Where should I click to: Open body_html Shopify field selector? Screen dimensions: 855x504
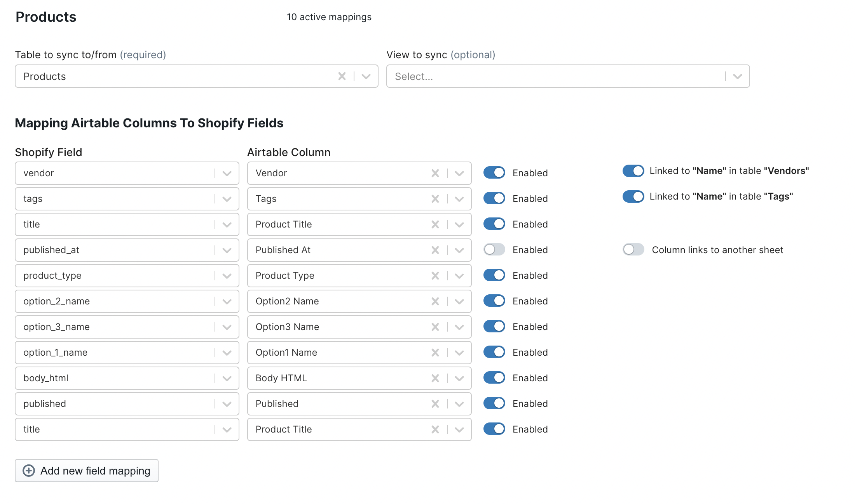(227, 378)
